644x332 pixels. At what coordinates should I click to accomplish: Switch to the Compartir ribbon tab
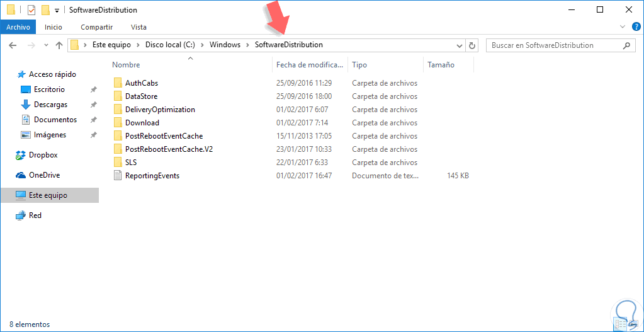click(x=96, y=27)
